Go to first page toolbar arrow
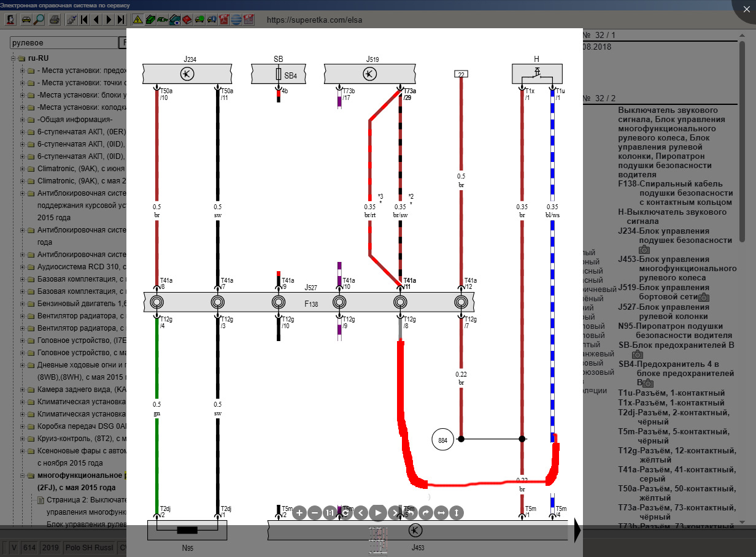 84,20
